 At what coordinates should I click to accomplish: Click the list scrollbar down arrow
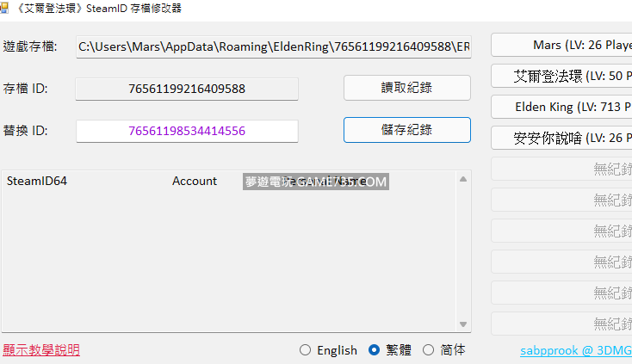(x=463, y=324)
